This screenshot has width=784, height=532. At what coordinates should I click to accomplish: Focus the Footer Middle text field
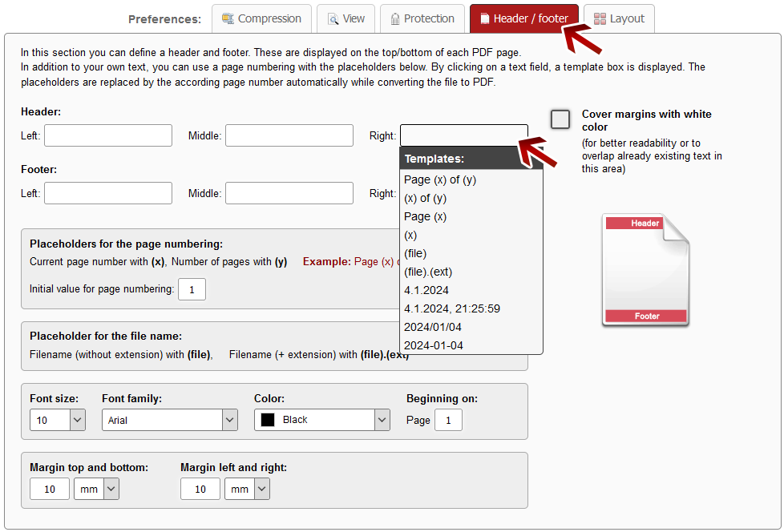289,193
